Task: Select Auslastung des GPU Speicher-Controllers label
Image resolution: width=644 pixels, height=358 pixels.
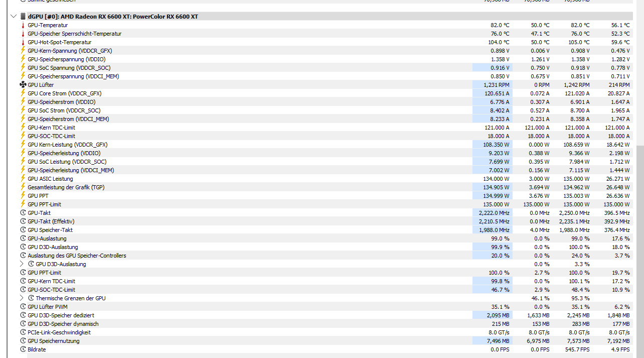Action: [77, 256]
